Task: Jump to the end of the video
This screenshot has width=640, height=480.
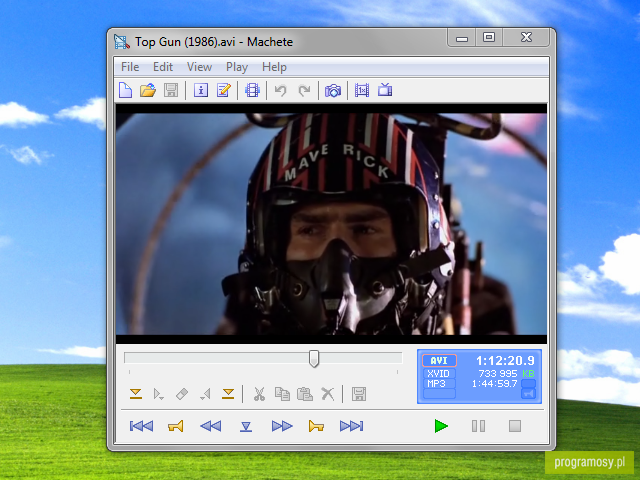Action: point(351,426)
